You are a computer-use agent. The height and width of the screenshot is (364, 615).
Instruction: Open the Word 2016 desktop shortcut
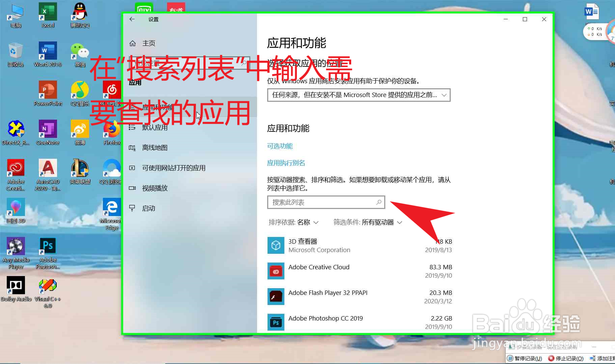(x=48, y=54)
